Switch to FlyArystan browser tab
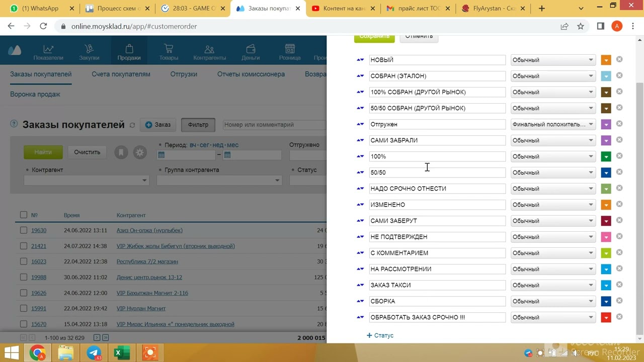This screenshot has height=362, width=644. (494, 9)
